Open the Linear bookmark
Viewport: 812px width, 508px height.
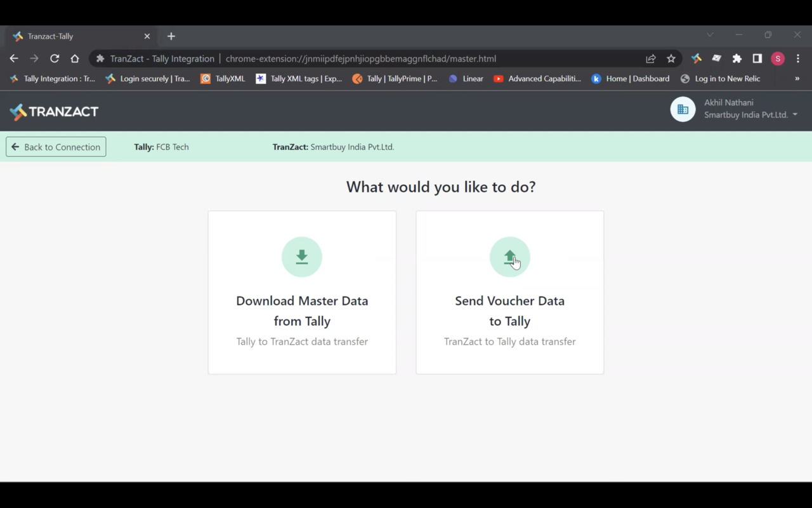[466, 79]
